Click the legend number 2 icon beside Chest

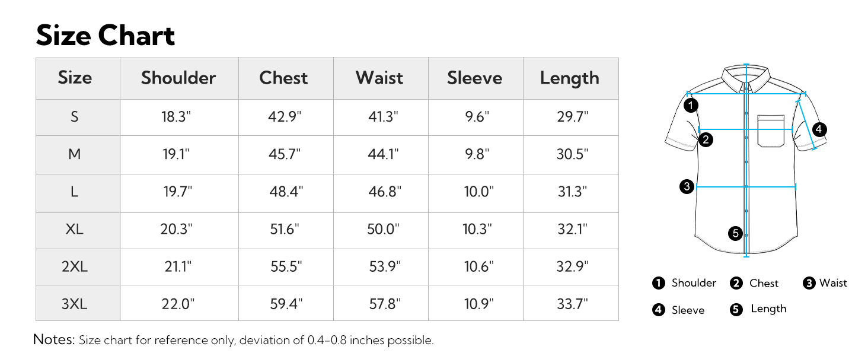tap(736, 283)
